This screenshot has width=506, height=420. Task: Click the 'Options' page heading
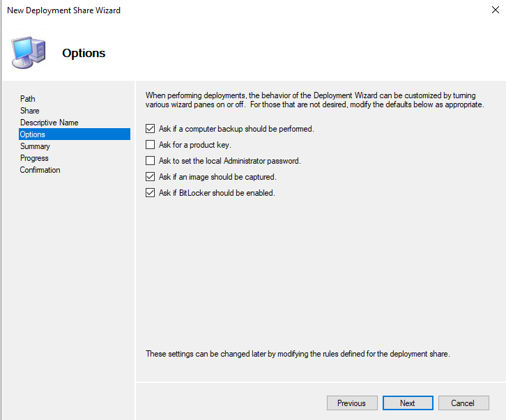click(x=84, y=53)
